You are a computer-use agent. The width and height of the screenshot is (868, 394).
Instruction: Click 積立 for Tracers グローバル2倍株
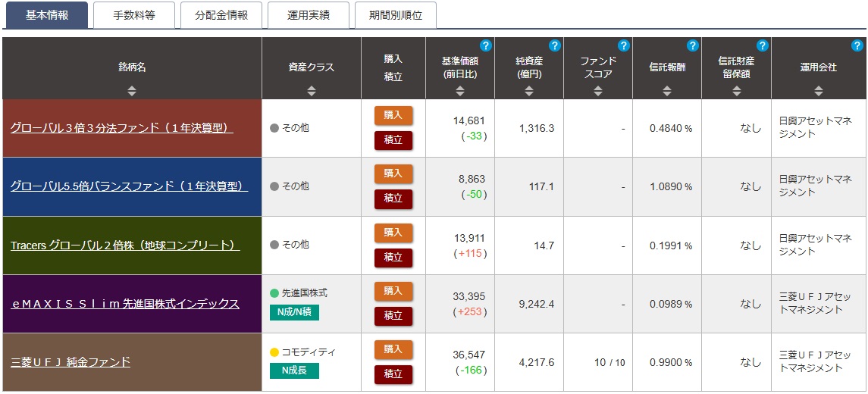pyautogui.click(x=393, y=258)
